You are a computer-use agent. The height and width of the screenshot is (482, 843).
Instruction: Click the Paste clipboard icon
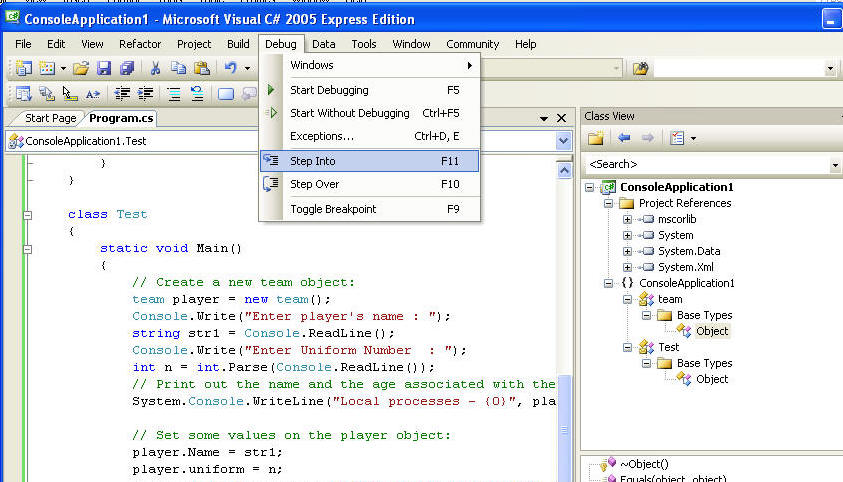[x=201, y=68]
